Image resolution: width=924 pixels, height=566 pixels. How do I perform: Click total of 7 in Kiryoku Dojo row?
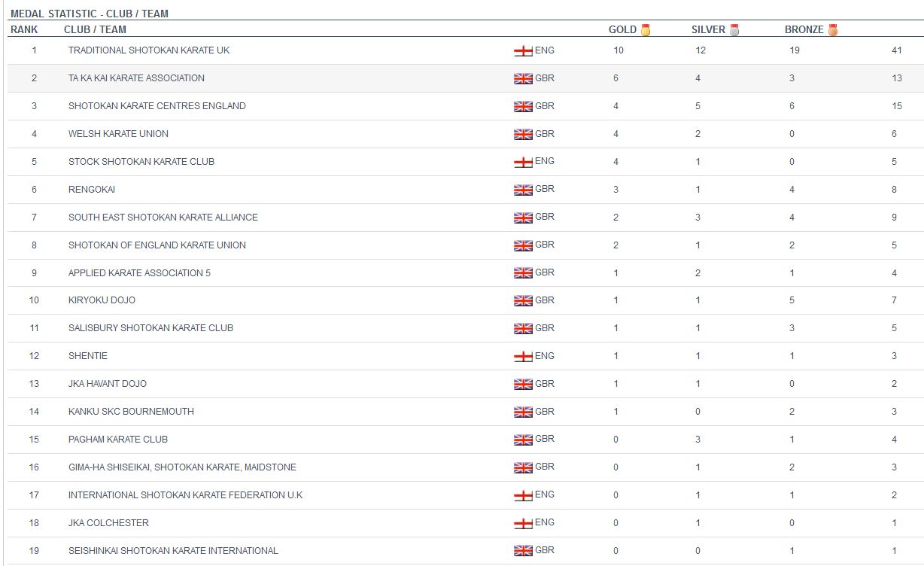[894, 300]
